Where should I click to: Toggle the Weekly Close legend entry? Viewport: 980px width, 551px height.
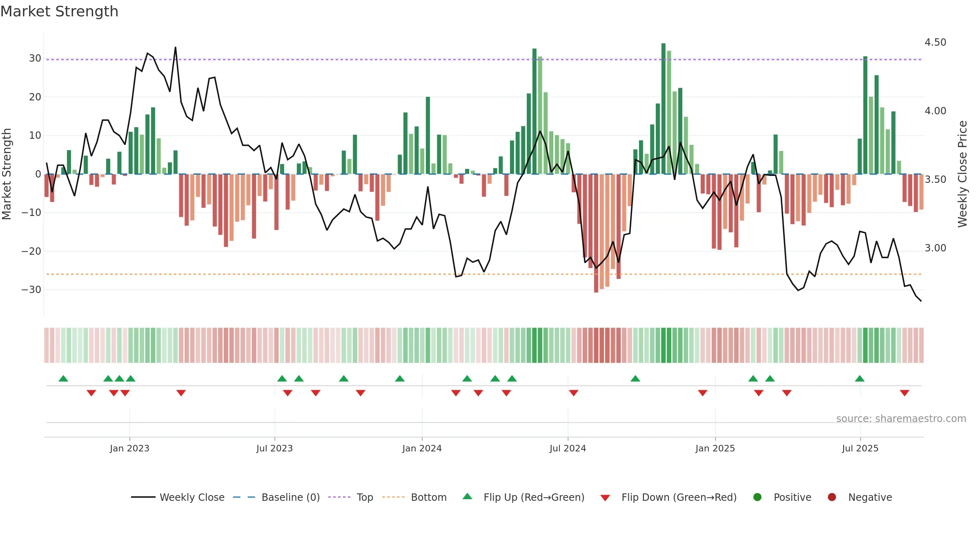coord(178,497)
